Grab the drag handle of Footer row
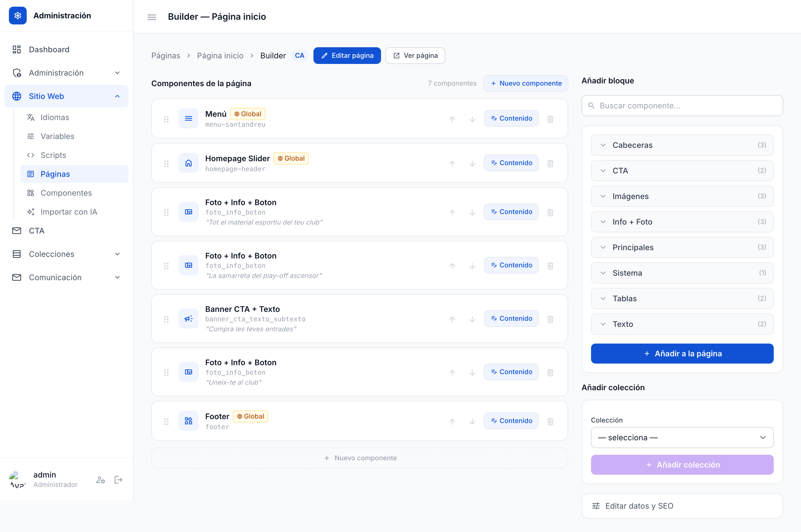The image size is (801, 532). click(x=166, y=421)
